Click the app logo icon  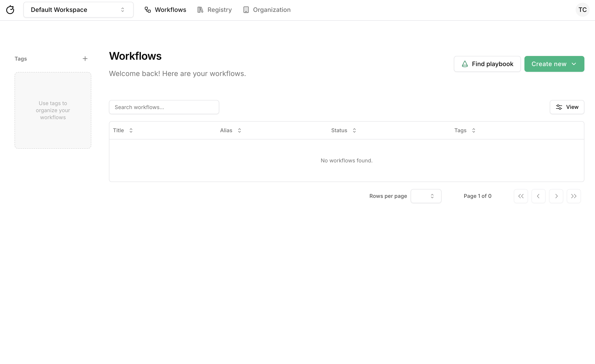10,10
